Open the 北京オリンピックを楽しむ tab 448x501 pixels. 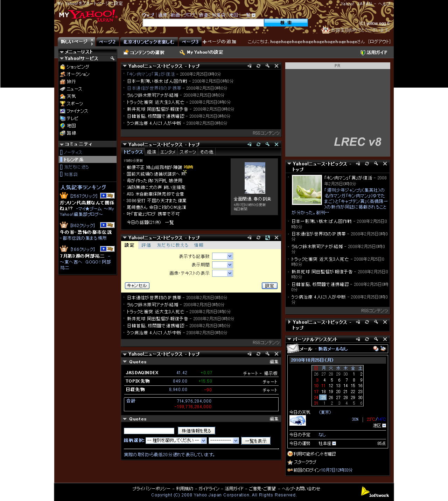[x=149, y=42]
